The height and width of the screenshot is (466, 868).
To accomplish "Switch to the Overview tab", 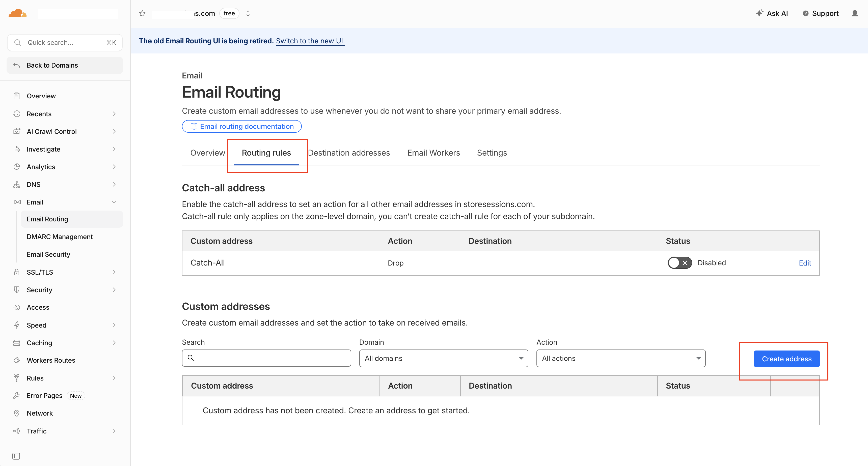I will [x=208, y=153].
